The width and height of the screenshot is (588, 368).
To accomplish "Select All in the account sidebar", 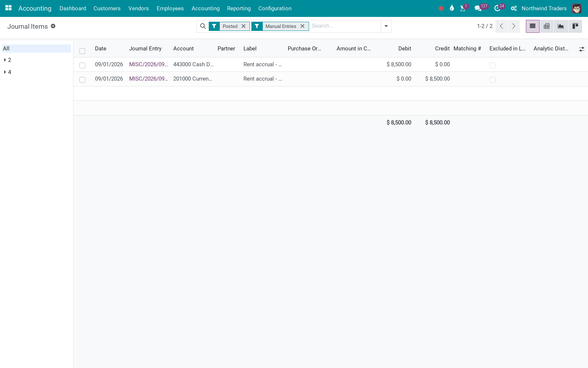I will coord(36,48).
